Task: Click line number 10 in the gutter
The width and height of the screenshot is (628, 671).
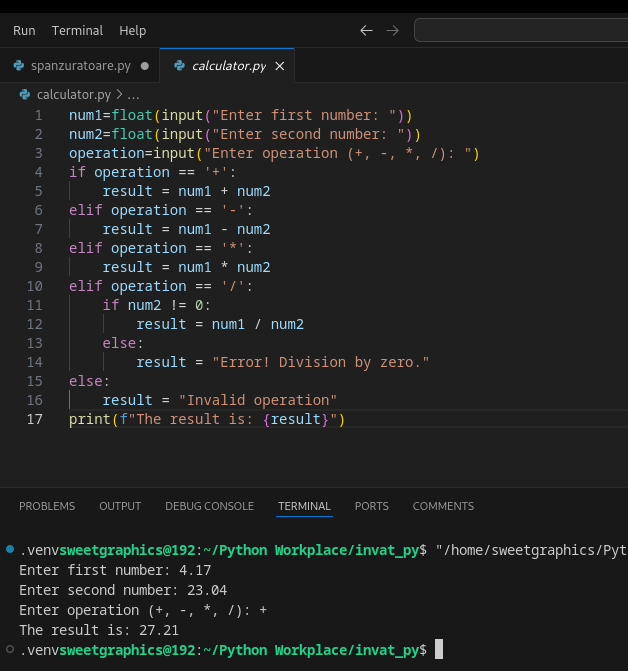Action: pos(35,286)
